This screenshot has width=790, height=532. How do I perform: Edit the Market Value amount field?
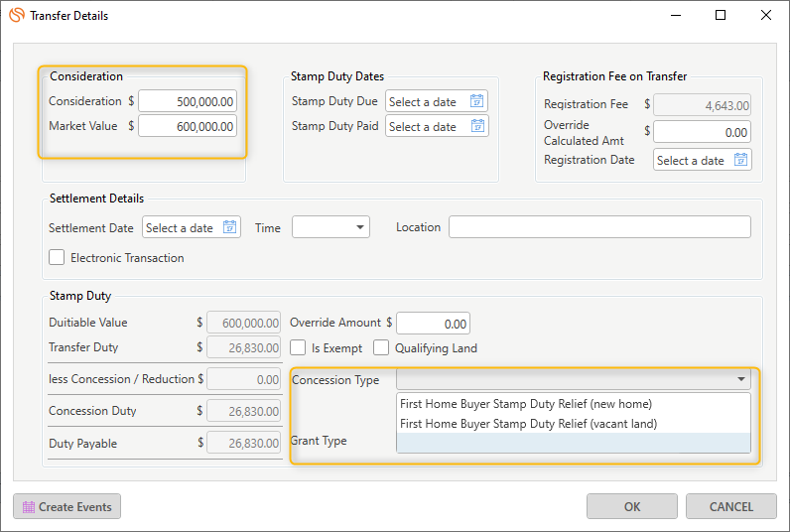(188, 126)
